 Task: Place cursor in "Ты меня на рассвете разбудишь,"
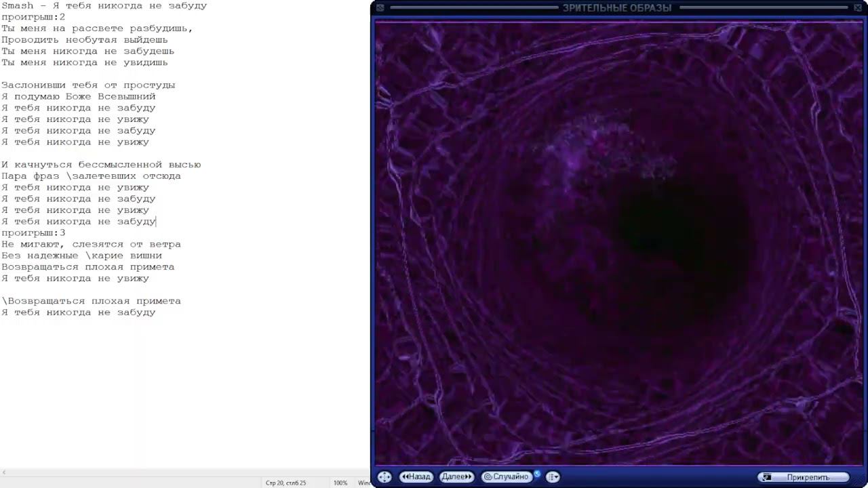pyautogui.click(x=97, y=28)
